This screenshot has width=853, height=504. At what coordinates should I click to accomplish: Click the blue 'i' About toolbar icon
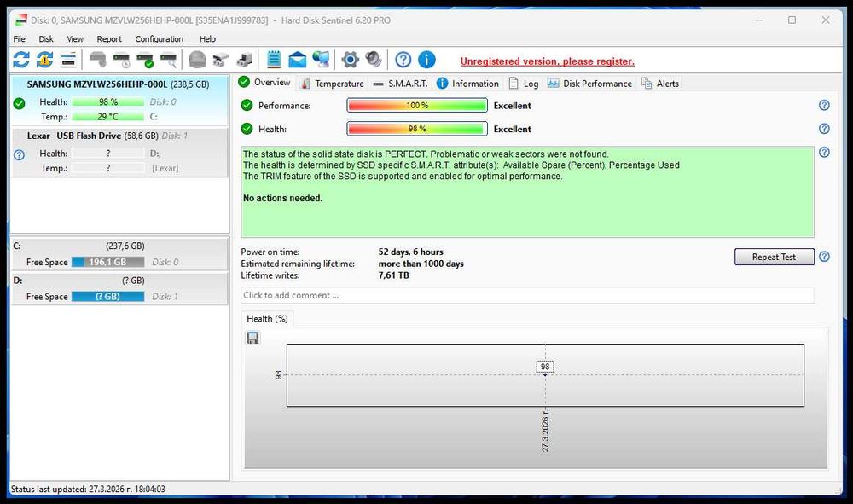426,60
